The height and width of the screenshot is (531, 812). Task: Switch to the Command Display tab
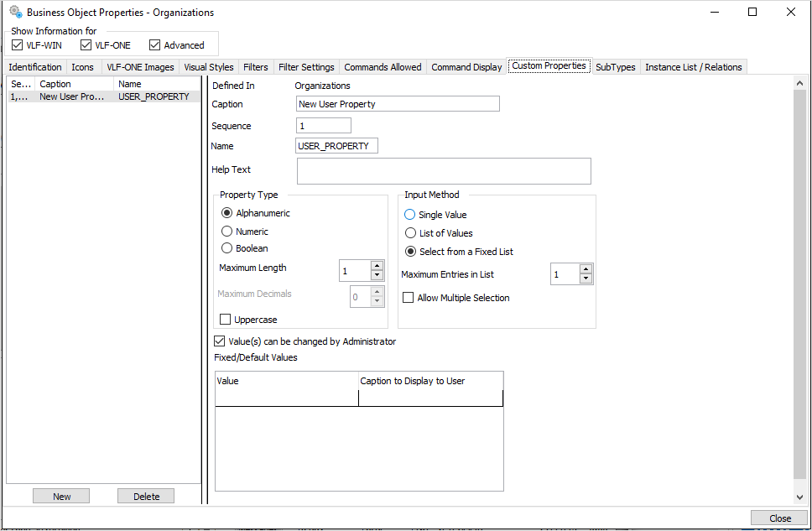(x=466, y=67)
